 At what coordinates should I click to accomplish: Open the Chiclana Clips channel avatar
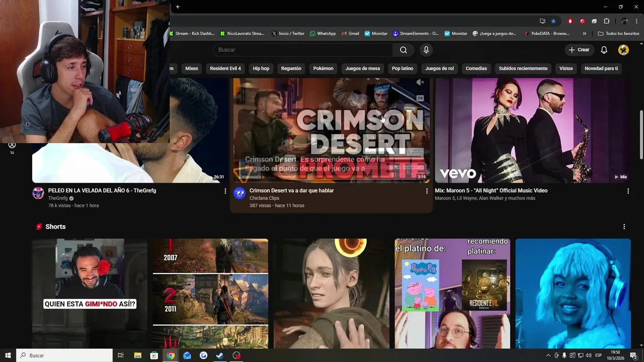[239, 193]
